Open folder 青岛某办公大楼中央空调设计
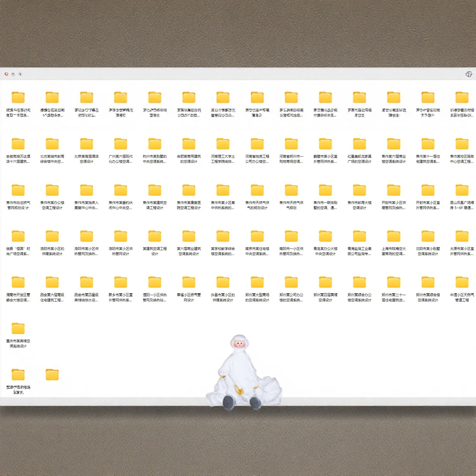 point(325,236)
